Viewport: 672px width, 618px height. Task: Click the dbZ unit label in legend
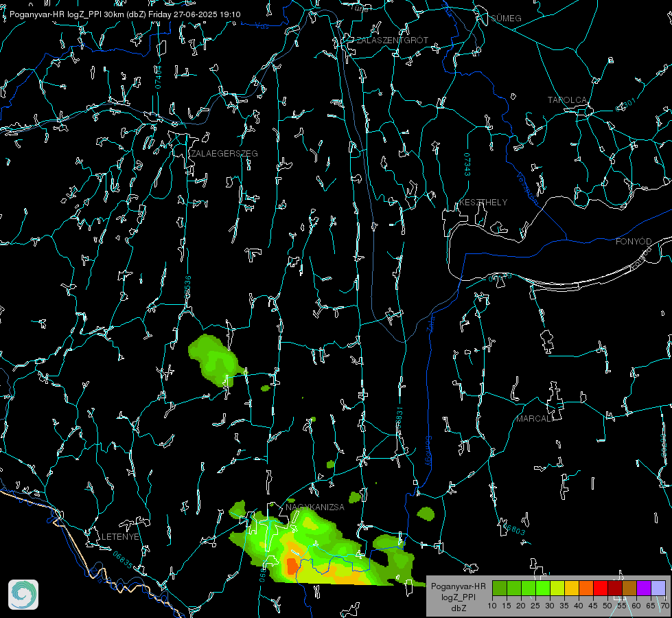click(459, 608)
